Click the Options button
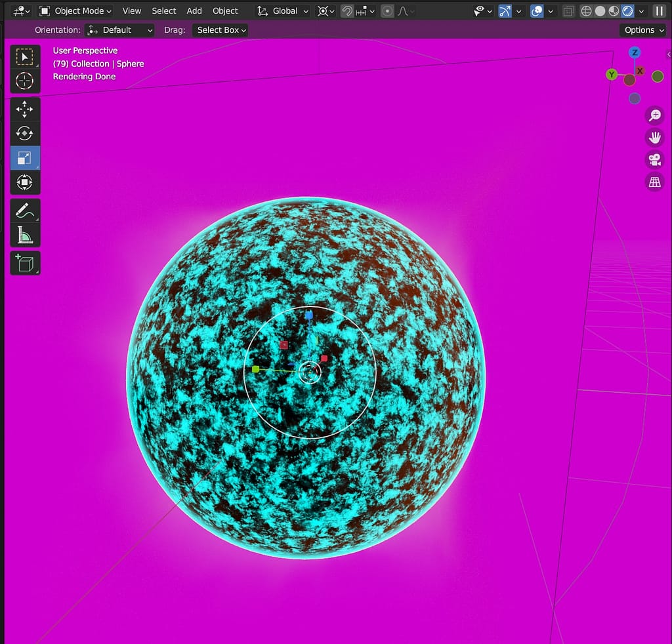 pyautogui.click(x=642, y=30)
